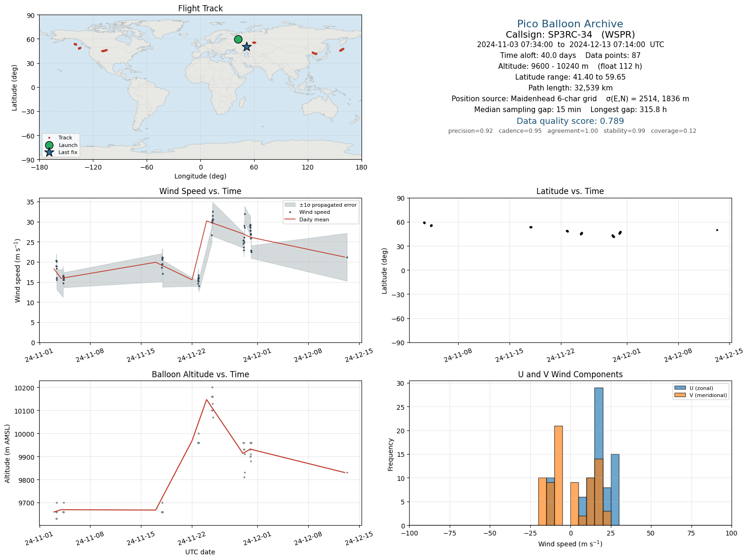Click the 'Latitude range: 41.40 to 59.65' line
The image size is (749, 560).
pos(570,77)
